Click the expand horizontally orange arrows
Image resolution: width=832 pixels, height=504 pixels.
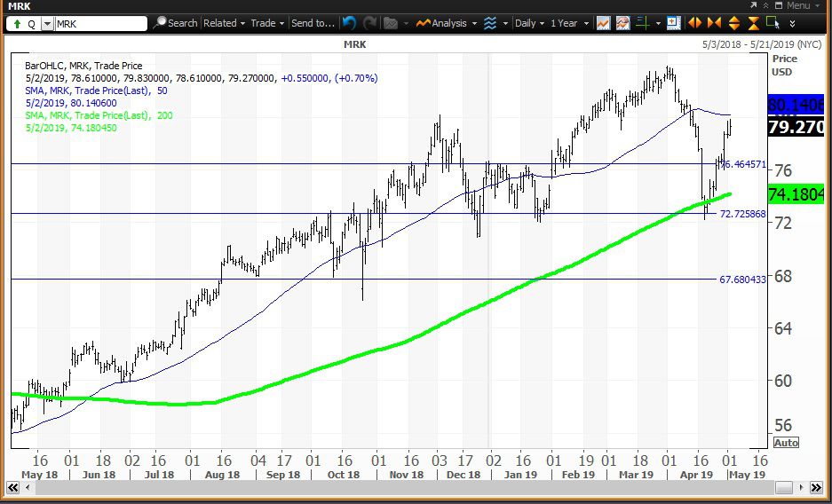[x=694, y=23]
